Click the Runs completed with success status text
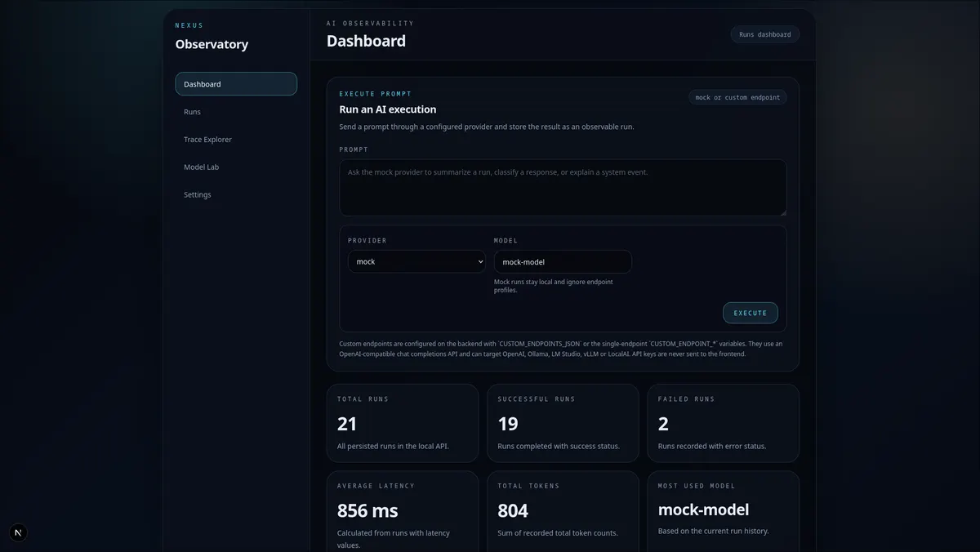 coord(559,447)
